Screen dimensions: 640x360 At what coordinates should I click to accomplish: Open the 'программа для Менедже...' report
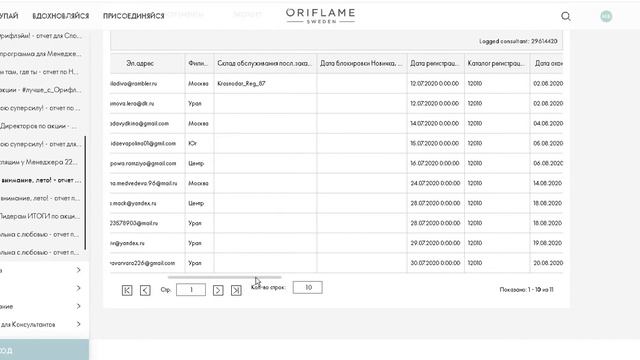41,54
